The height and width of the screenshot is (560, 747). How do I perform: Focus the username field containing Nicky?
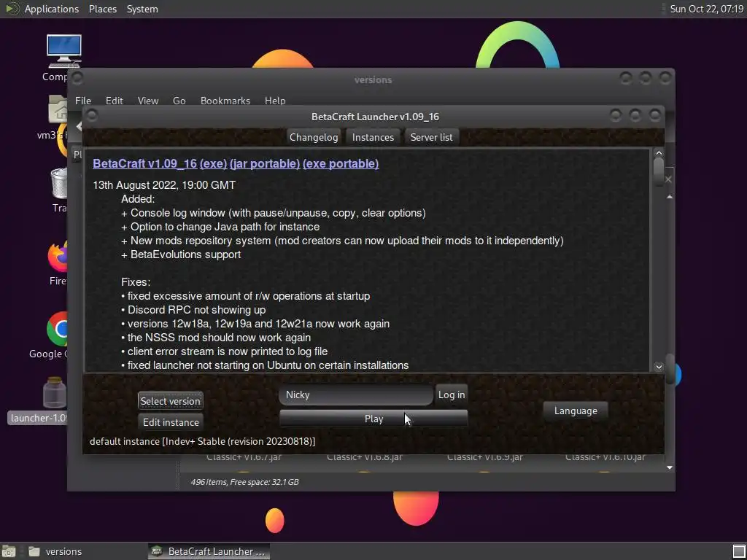[x=356, y=394]
